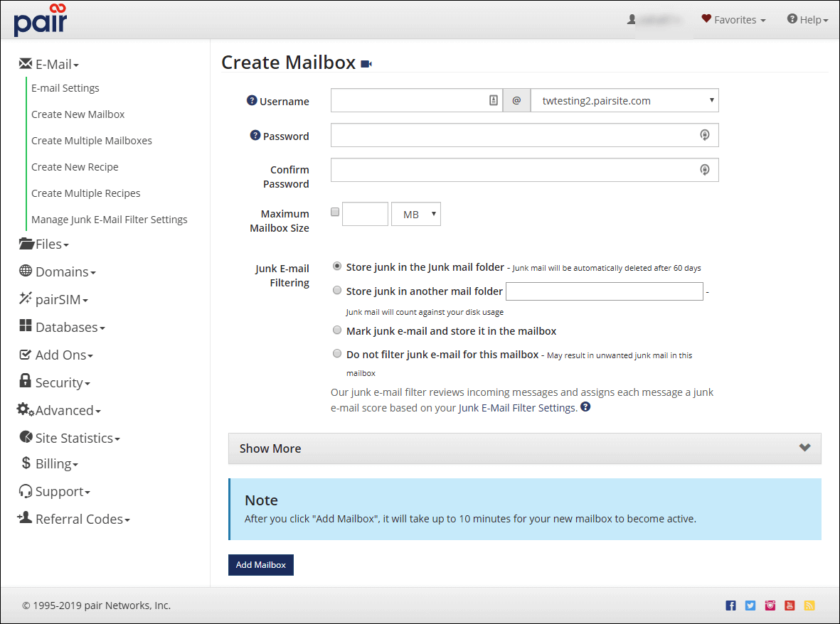840x624 pixels.
Task: Click into the Confirm Password input field
Action: click(x=524, y=170)
